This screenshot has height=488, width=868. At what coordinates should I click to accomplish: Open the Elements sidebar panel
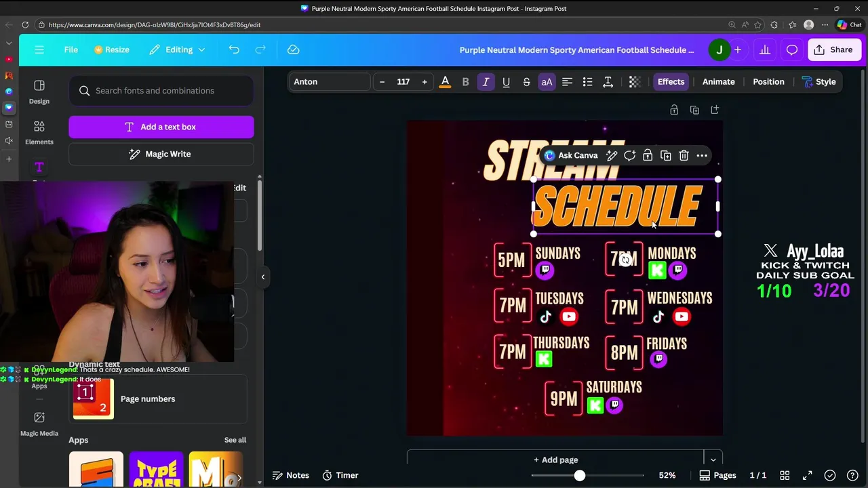pyautogui.click(x=39, y=132)
